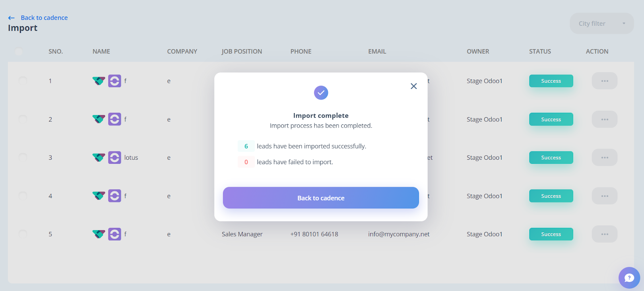644x291 pixels.
Task: Click the back arrow icon beside Back to cadence
Action: pyautogui.click(x=11, y=18)
